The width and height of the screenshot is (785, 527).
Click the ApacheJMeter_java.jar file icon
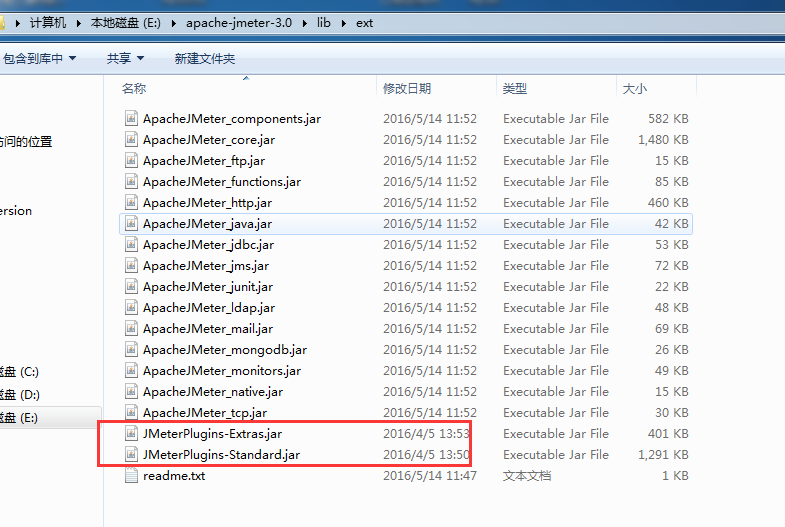[131, 223]
